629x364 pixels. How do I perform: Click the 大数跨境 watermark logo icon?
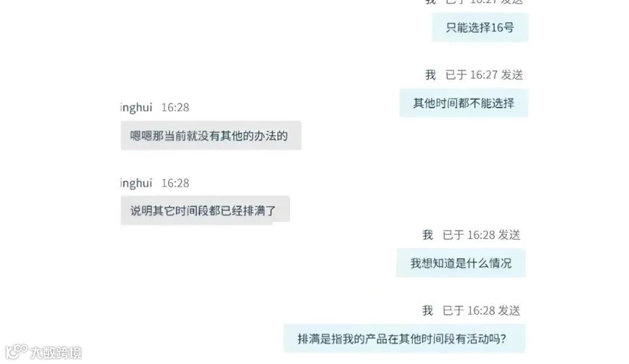coord(16,352)
